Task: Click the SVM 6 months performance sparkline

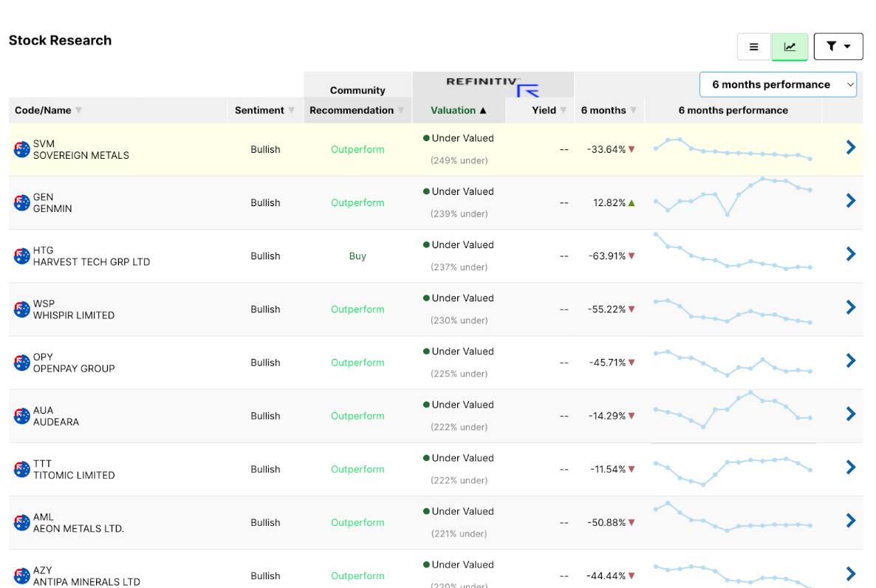Action: click(733, 148)
